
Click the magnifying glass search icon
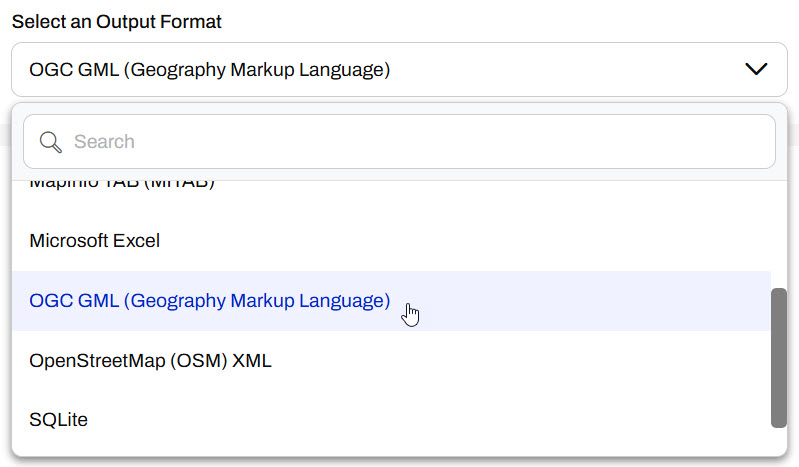tap(50, 142)
